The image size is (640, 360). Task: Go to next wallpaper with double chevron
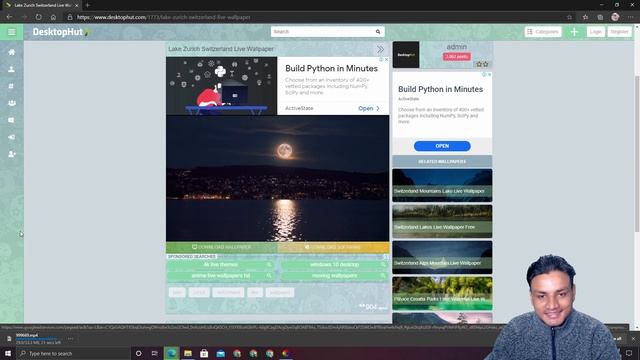(x=380, y=49)
